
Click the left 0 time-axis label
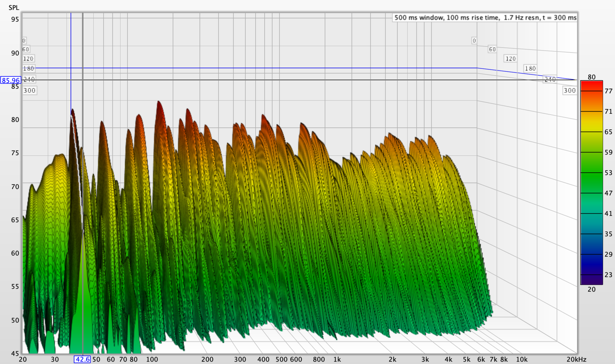pos(24,41)
